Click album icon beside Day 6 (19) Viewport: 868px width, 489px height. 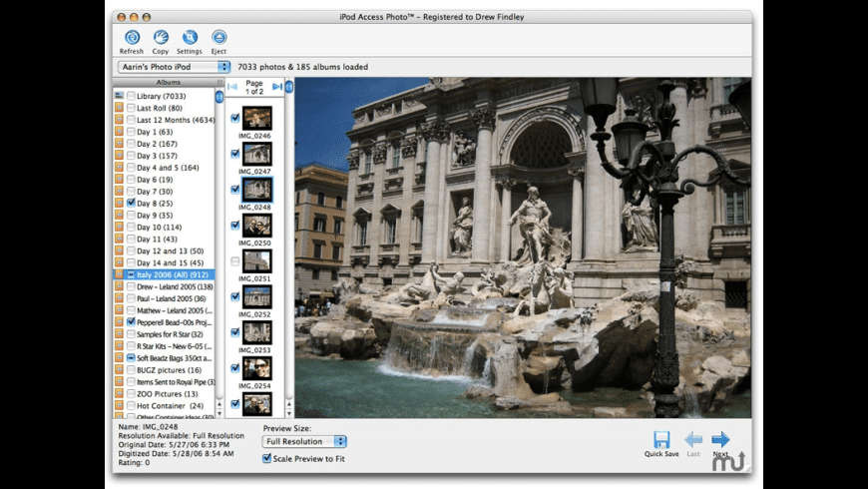tap(119, 179)
